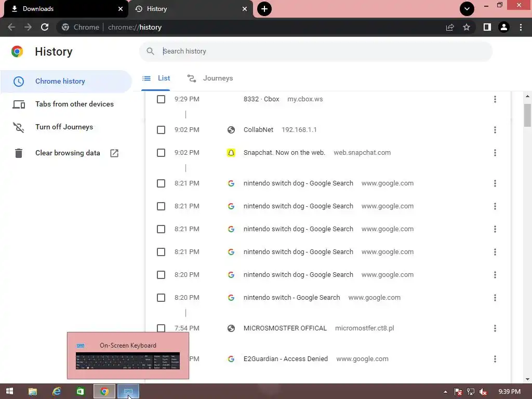Open the Store app on taskbar

[80, 392]
